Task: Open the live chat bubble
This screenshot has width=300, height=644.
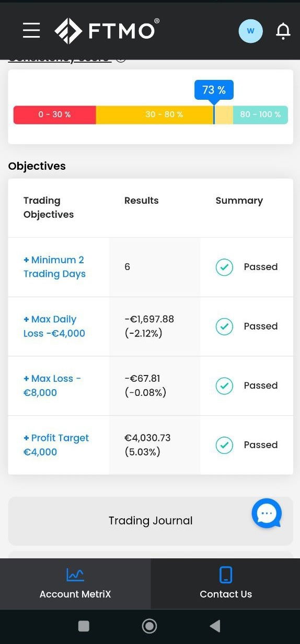Action: [267, 513]
